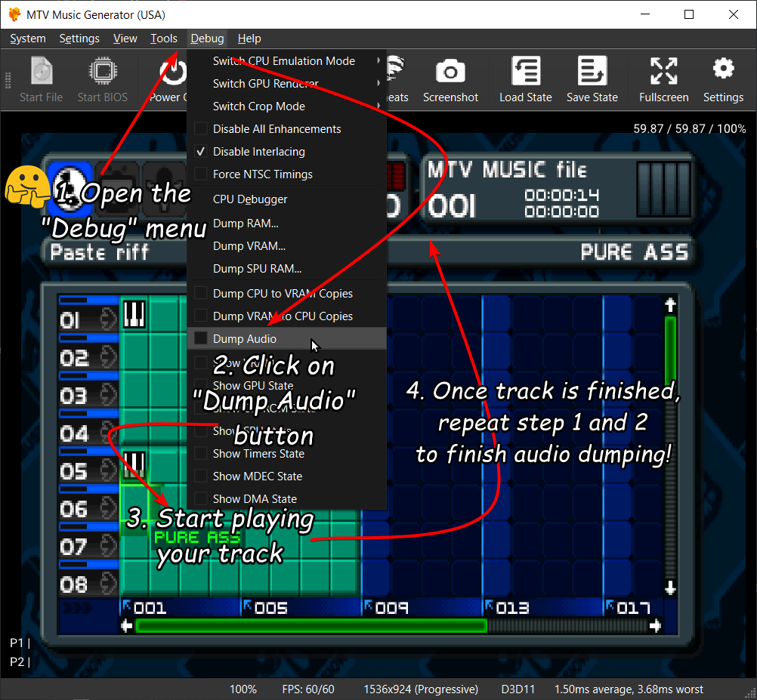The width and height of the screenshot is (757, 700).
Task: Click the dial icon next to track 01
Action: (x=108, y=319)
